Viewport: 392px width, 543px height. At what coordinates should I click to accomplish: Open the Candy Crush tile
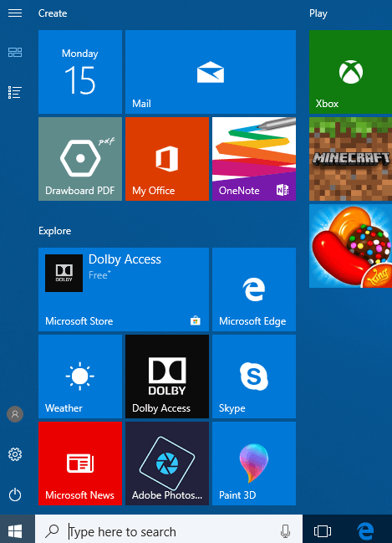coord(350,246)
